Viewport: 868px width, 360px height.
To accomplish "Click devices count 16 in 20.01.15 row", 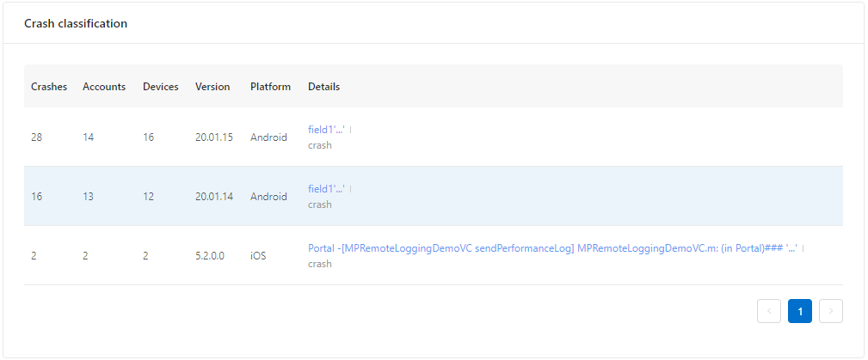I will [x=149, y=137].
